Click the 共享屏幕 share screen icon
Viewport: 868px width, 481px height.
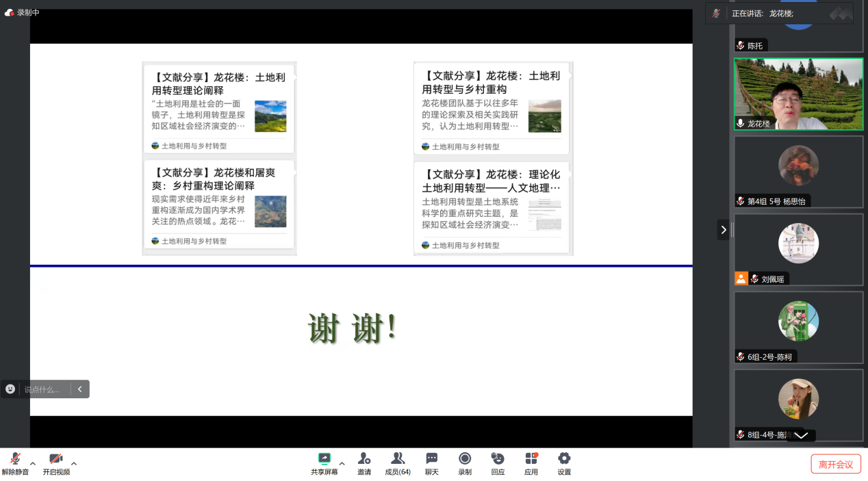click(x=324, y=458)
